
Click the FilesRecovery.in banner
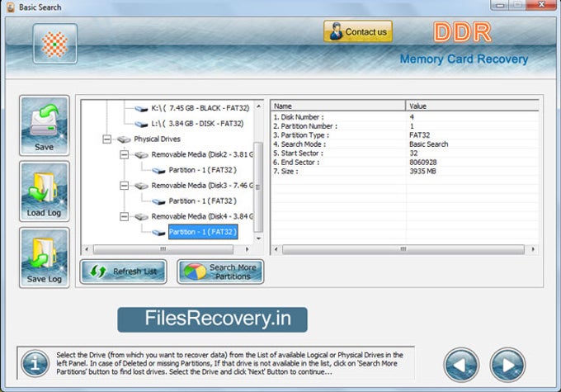click(213, 319)
